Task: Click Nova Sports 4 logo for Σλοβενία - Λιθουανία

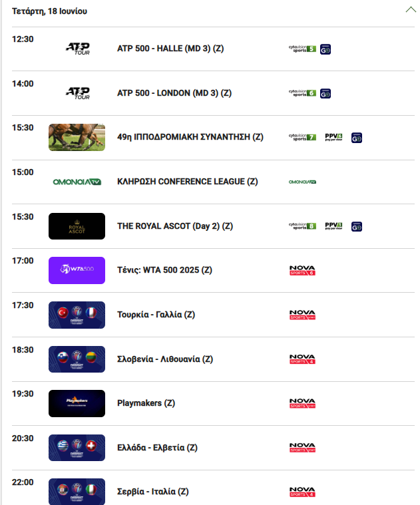Action: [302, 359]
